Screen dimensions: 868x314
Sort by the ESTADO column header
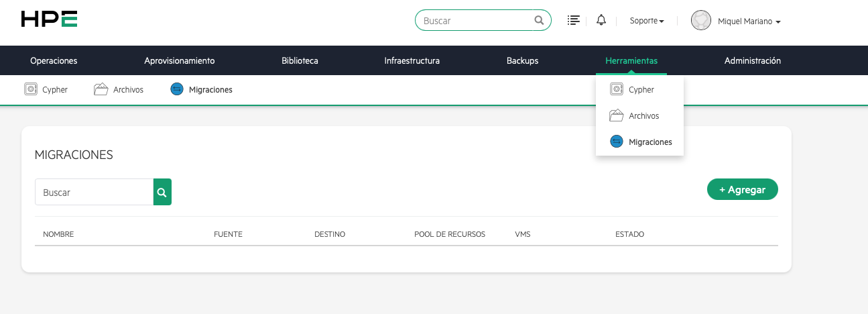pos(629,234)
